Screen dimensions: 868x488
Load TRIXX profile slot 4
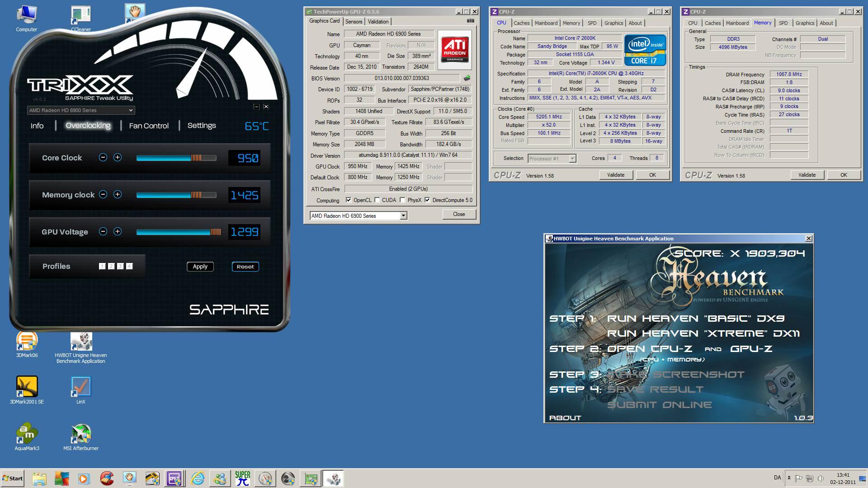point(129,266)
